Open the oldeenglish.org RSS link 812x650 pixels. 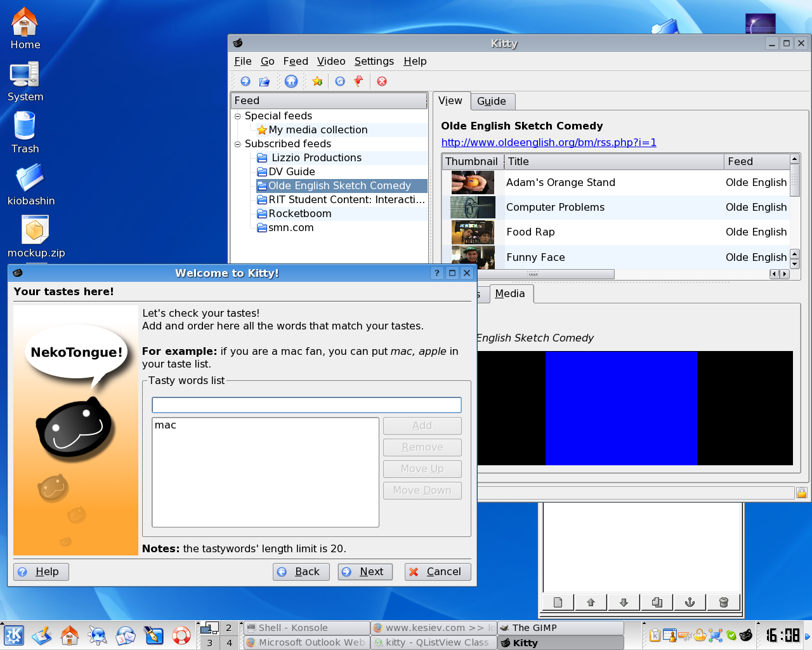(x=549, y=143)
